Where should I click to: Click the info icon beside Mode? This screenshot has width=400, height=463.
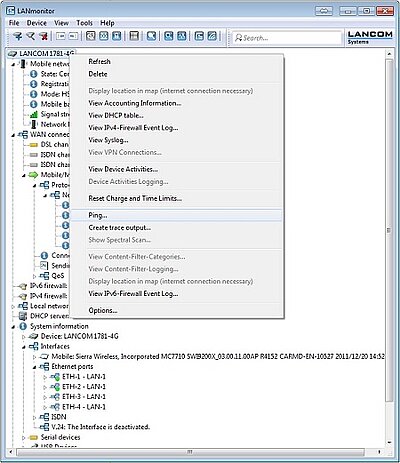(34, 94)
